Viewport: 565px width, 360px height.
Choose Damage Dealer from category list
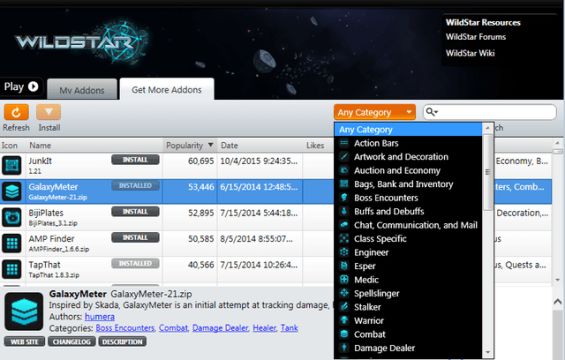[x=409, y=348]
